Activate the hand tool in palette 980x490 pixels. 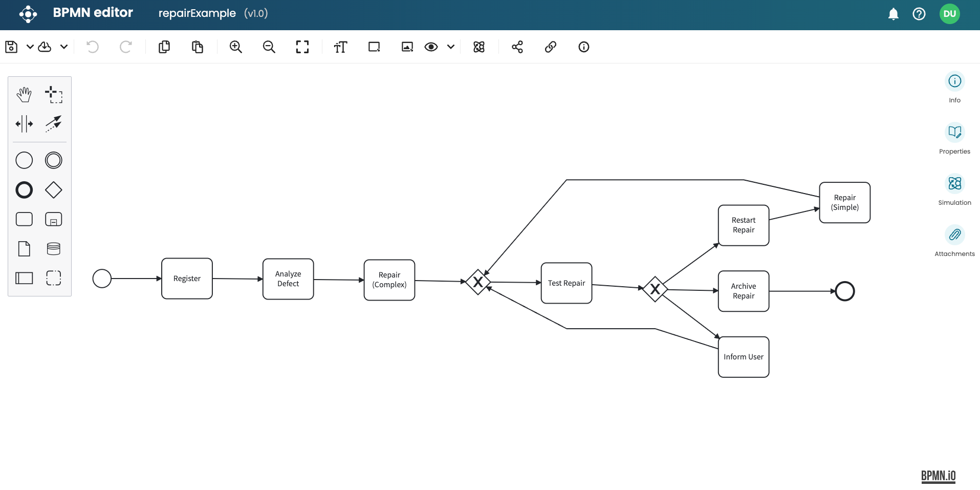[24, 95]
